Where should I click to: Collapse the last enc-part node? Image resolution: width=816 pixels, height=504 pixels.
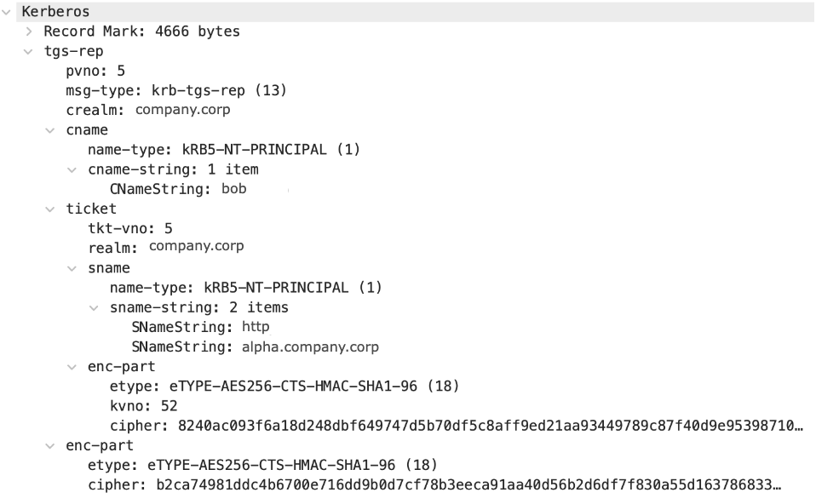50,446
